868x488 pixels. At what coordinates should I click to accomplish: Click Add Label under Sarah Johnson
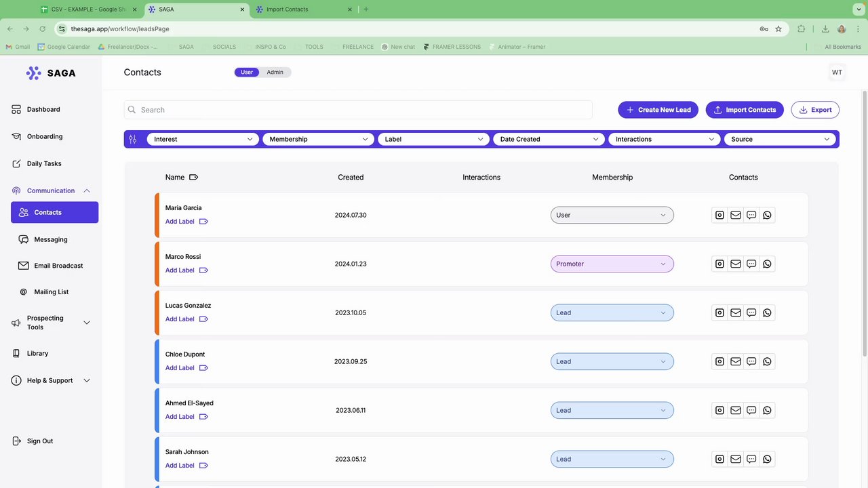coord(180,466)
